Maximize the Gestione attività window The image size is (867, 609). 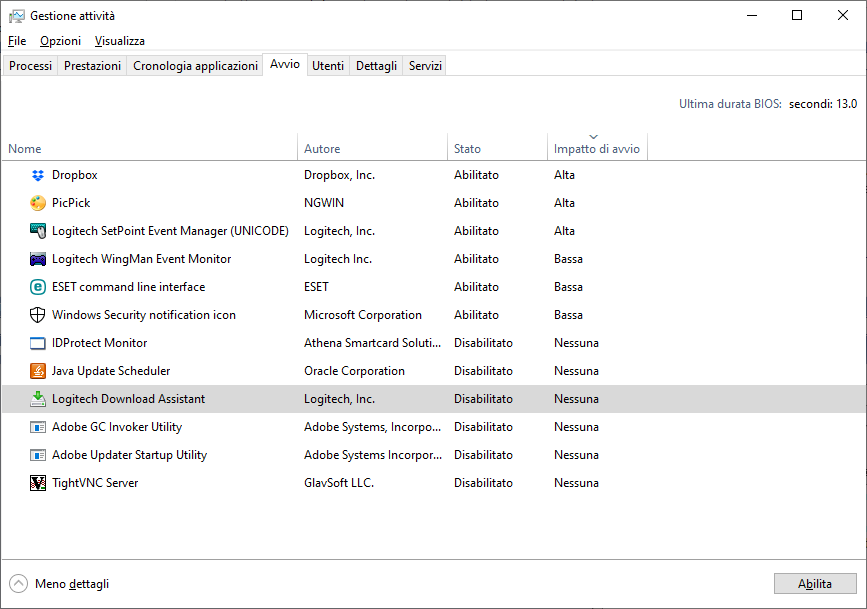(x=797, y=15)
